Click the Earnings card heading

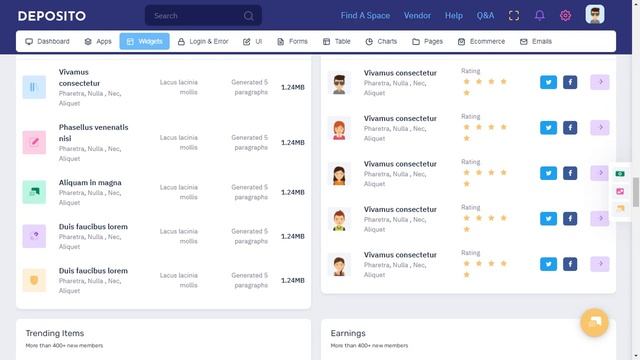(348, 333)
